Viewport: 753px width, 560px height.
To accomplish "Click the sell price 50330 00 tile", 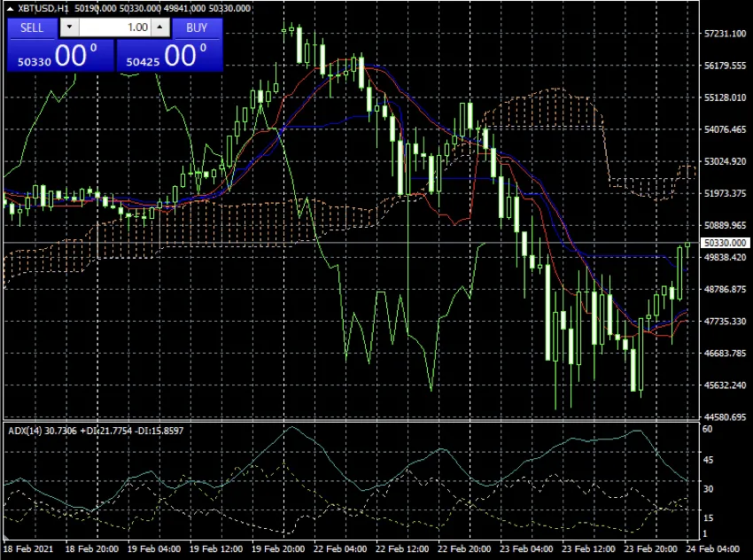I will click(60, 55).
